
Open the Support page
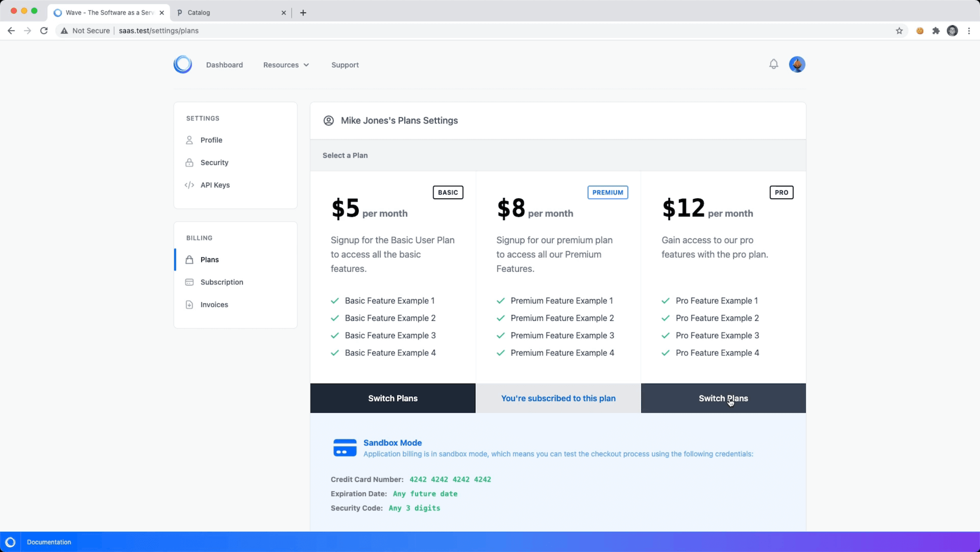click(345, 65)
